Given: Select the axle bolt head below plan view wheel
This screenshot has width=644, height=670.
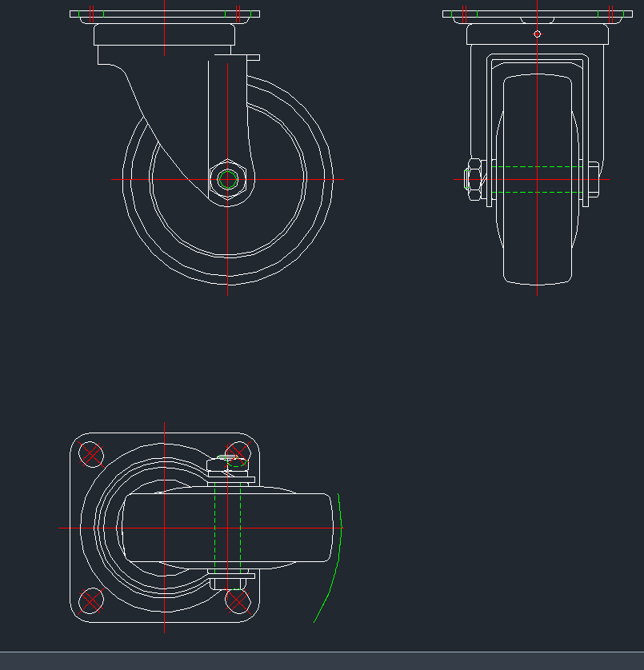Looking at the screenshot, I should pyautogui.click(x=226, y=584).
